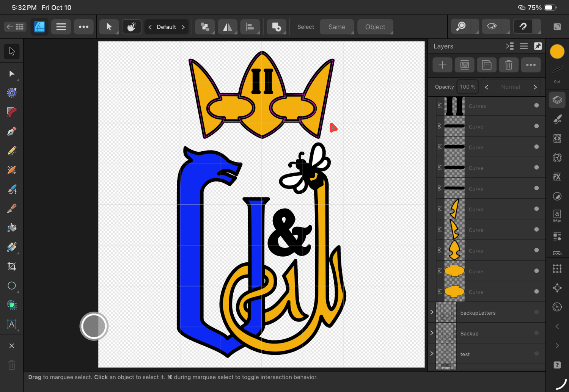The image size is (569, 392).
Task: Open the document hamburger menu
Action: click(x=61, y=27)
